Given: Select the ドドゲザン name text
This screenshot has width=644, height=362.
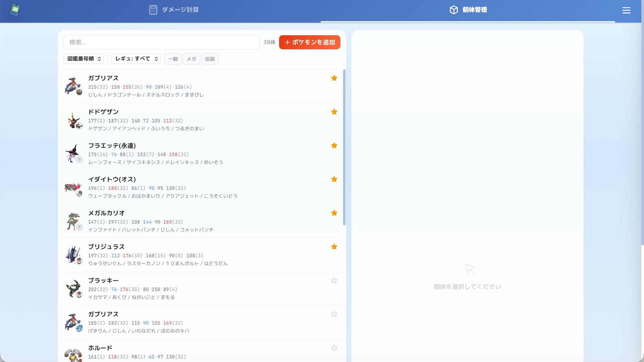Looking at the screenshot, I should click(103, 112).
